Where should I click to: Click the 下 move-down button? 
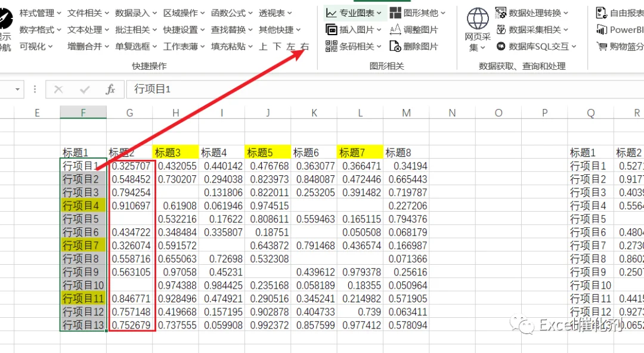pos(277,47)
